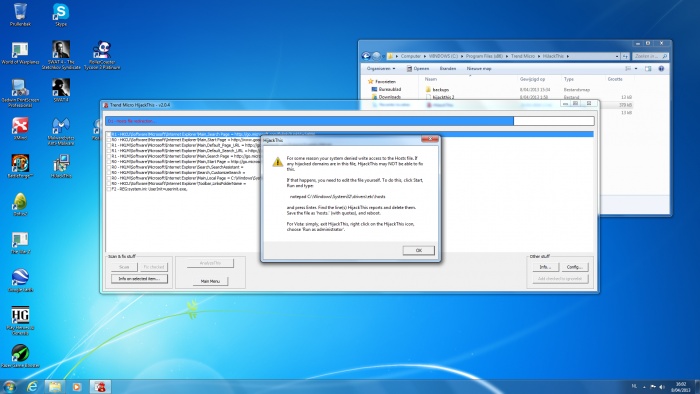The image size is (700, 394).
Task: Click Branden in the Explorer toolbar
Action: [x=448, y=69]
